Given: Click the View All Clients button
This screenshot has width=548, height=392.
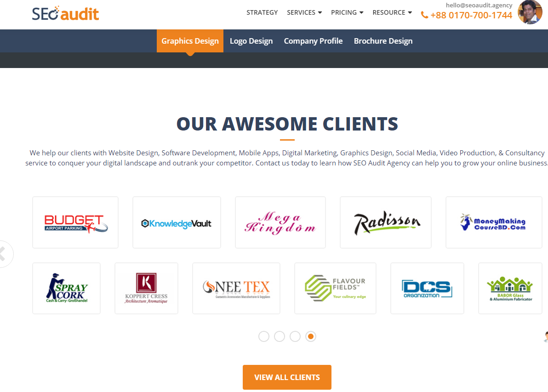Looking at the screenshot, I should [287, 377].
